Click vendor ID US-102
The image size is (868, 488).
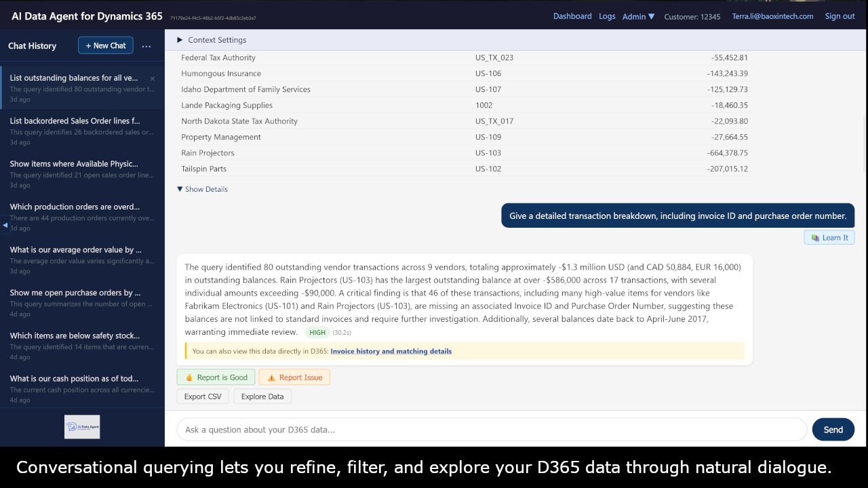click(x=488, y=169)
